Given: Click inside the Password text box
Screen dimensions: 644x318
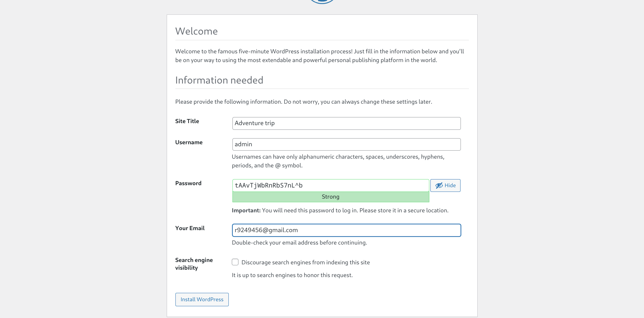Looking at the screenshot, I should pyautogui.click(x=330, y=185).
